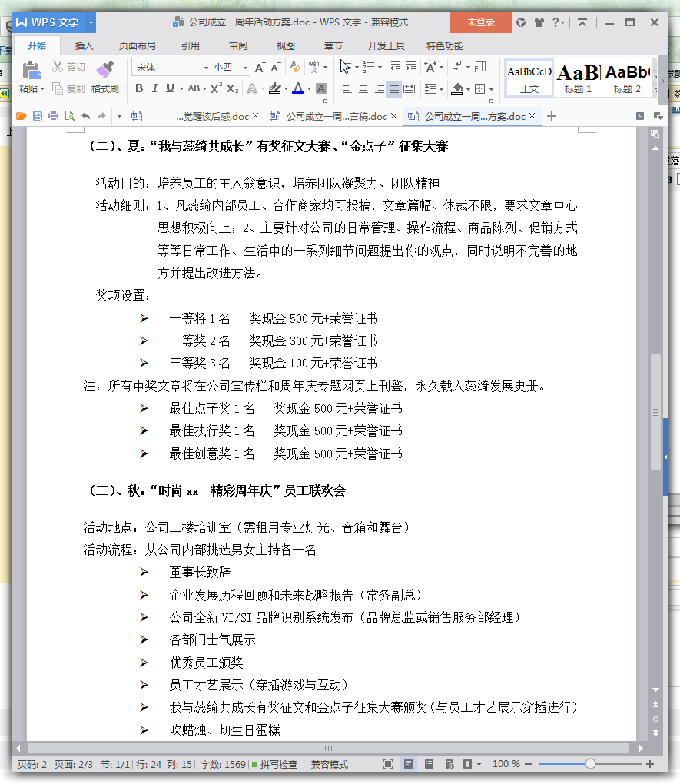This screenshot has width=680, height=784.
Task: Open file with folder icon
Action: click(21, 116)
